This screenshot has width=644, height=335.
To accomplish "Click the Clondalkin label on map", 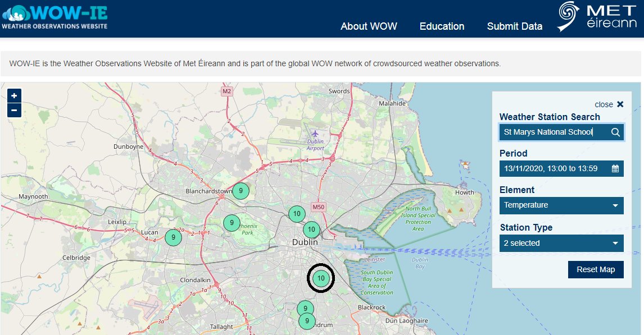I will 195,280.
